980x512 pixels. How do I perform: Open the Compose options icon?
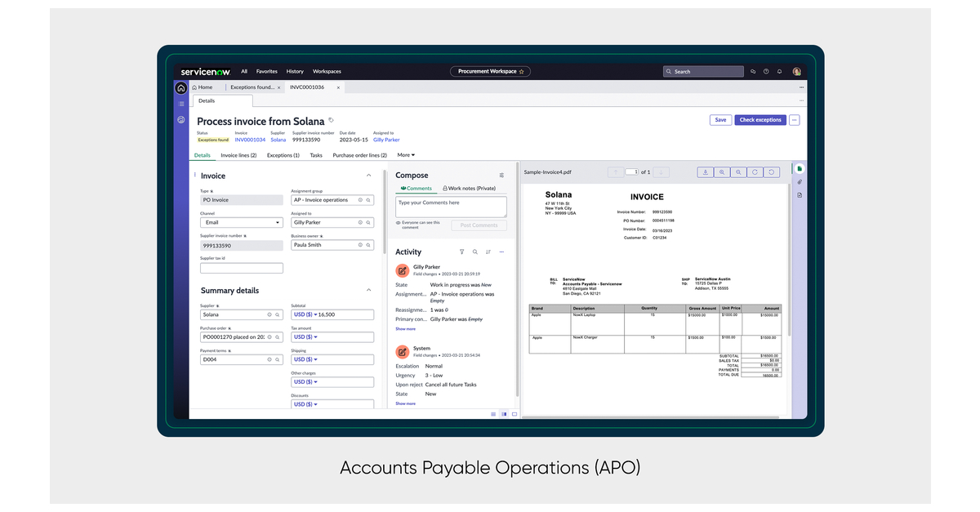(501, 175)
